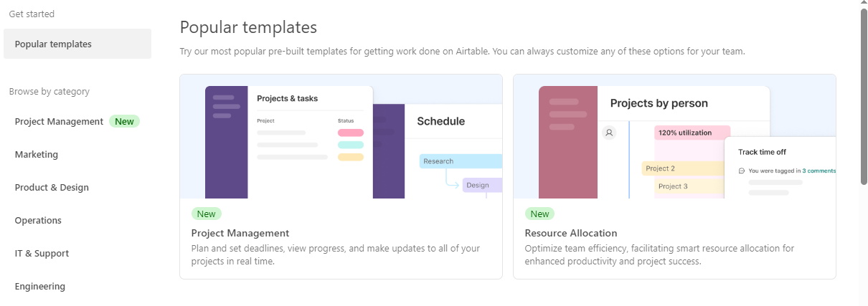This screenshot has width=868, height=306.
Task: Click the person avatar icon in Projects by person
Action: coord(609,133)
